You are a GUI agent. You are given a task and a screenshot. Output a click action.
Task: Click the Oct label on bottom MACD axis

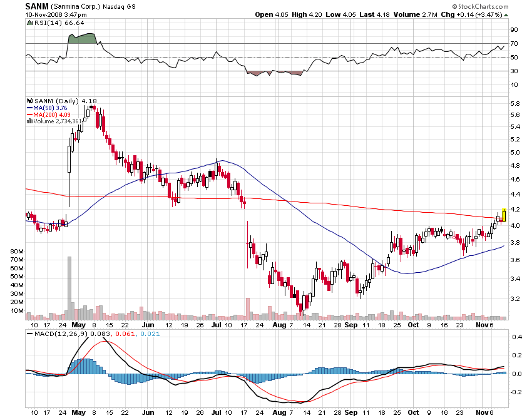pos(413,412)
